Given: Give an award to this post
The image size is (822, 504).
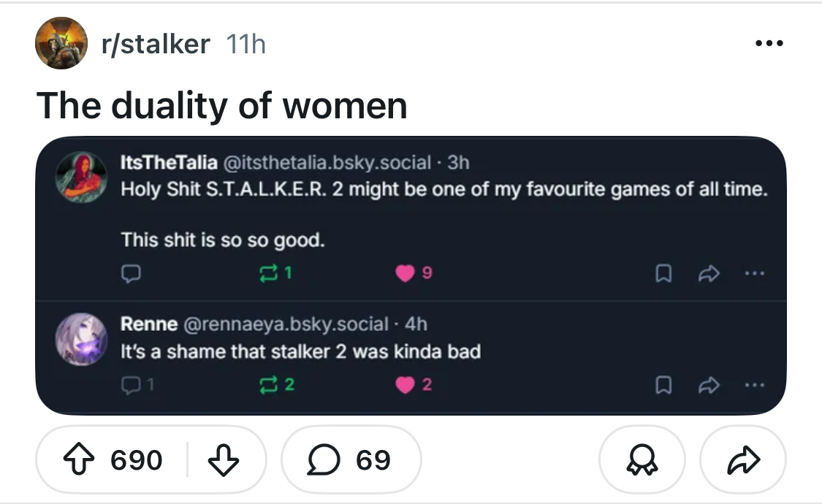Looking at the screenshot, I should point(642,460).
